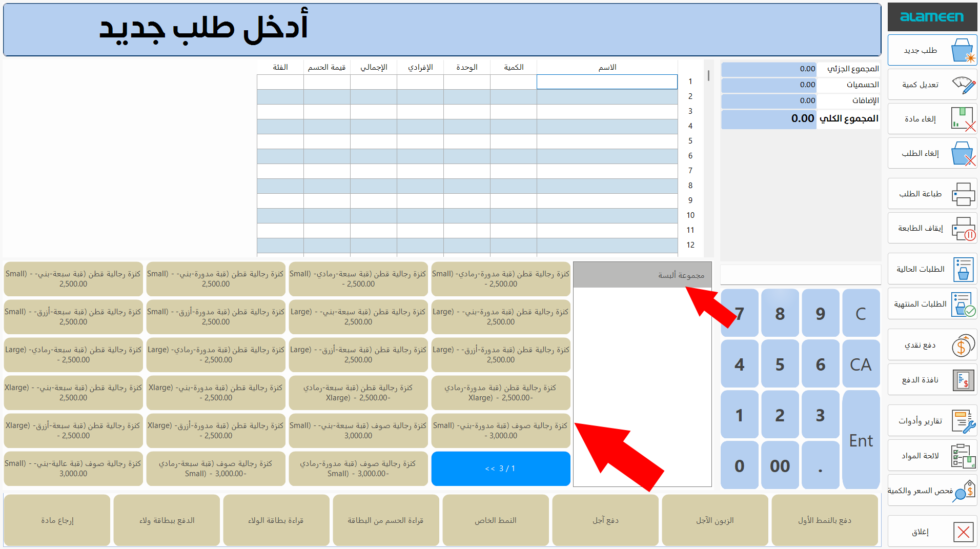Select cancel item (إلغاء مادة)
This screenshot has height=549, width=980.
pyautogui.click(x=931, y=118)
